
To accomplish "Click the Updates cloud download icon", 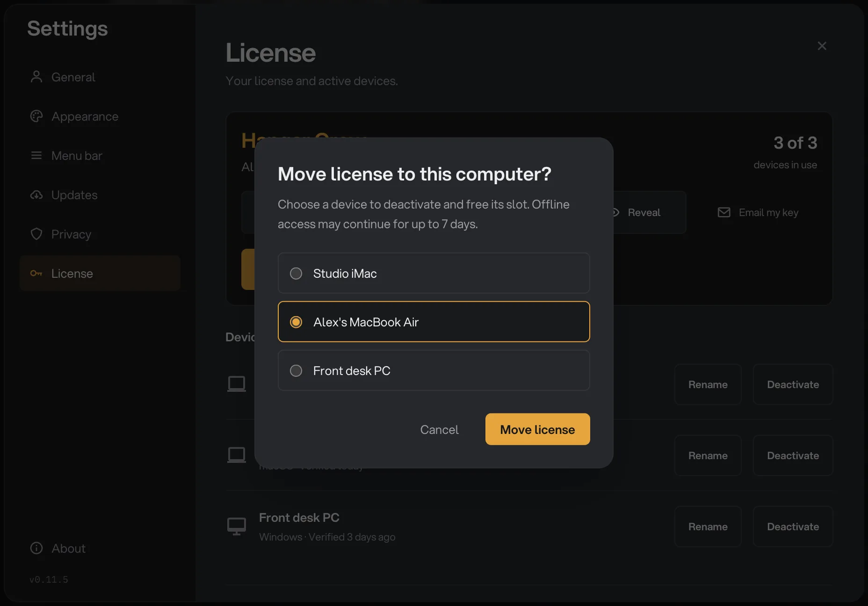I will [36, 195].
